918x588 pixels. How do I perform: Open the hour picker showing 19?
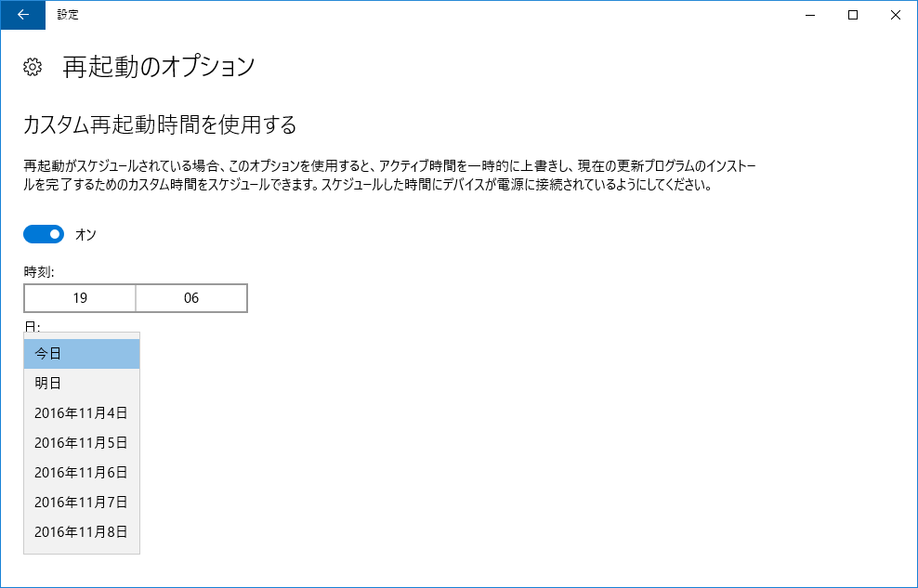pyautogui.click(x=80, y=298)
